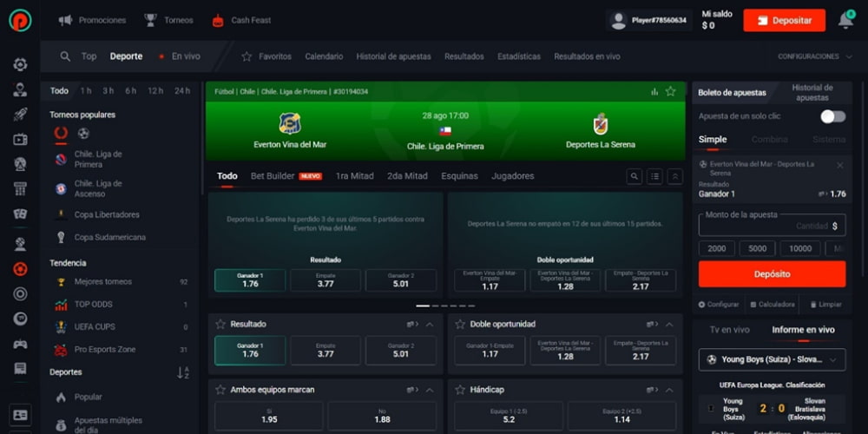
Task: Pick the 2000 quick stake amount
Action: click(x=716, y=248)
